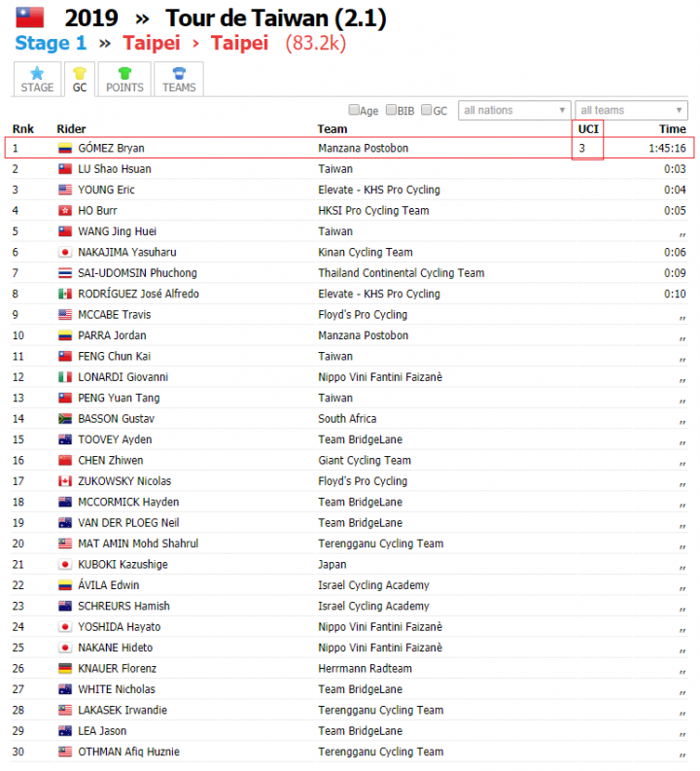Click USA flag beside MCCABE Travis

click(x=65, y=315)
